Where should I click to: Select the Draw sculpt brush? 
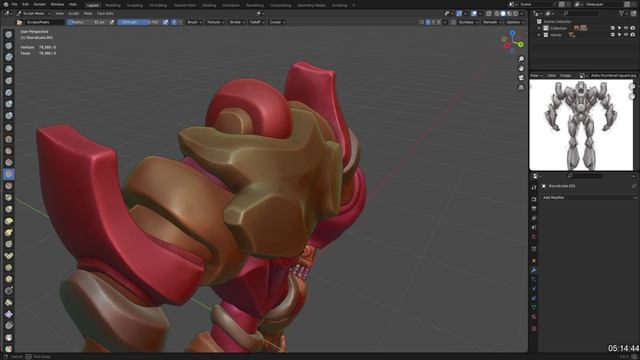[9, 35]
